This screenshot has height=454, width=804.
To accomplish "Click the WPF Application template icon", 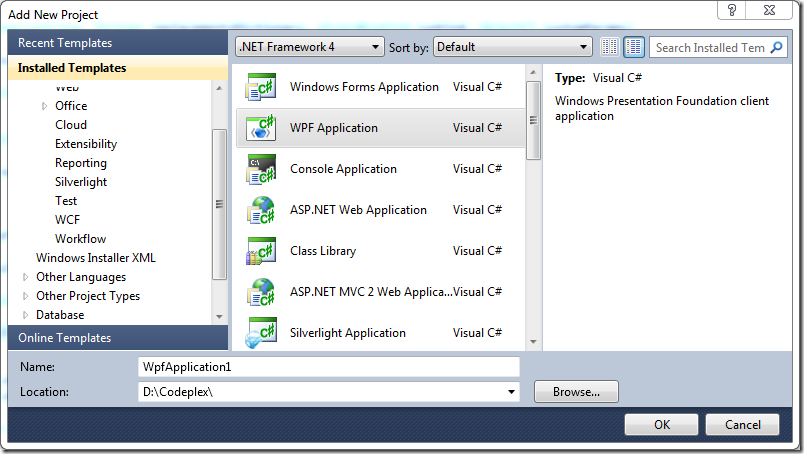I will 261,128.
